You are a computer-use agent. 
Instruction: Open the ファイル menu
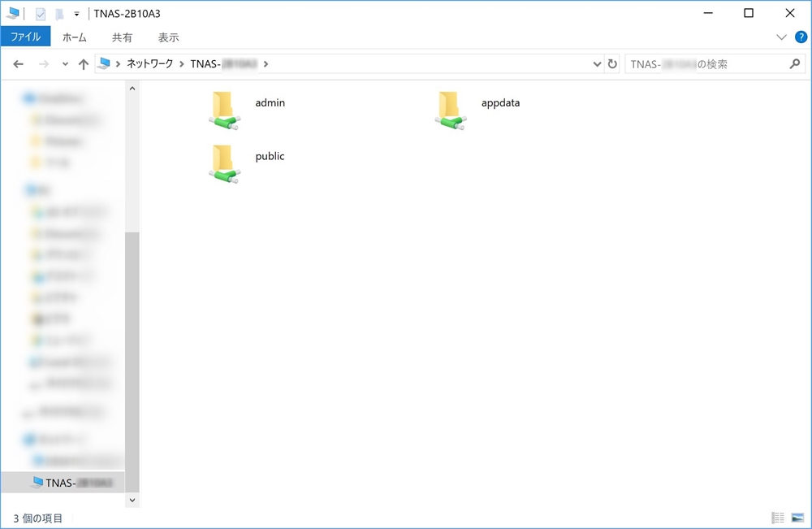[25, 37]
